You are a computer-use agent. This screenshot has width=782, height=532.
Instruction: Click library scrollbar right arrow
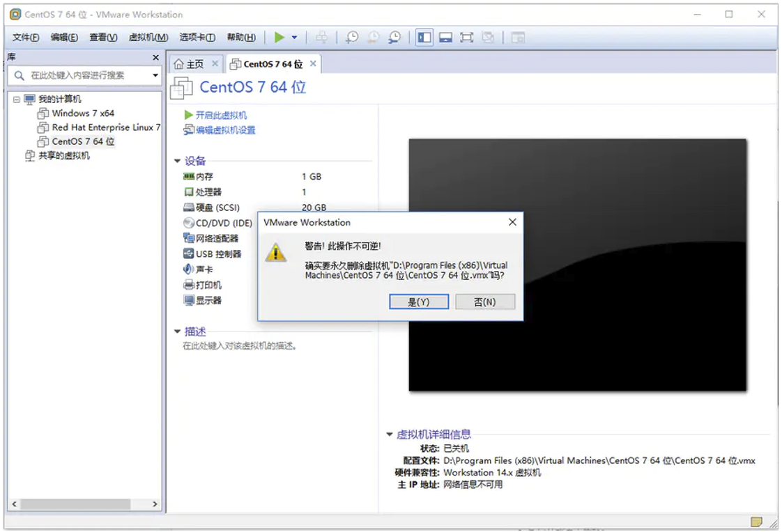(x=155, y=504)
